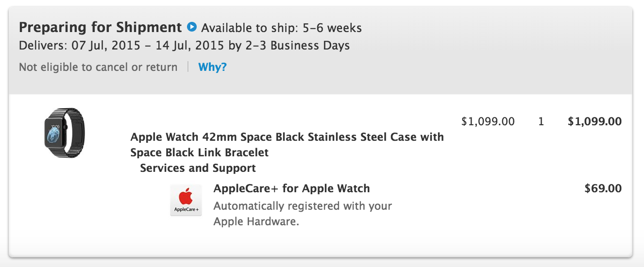Screen dimensions: 644x267
Task: Click the quantity value 1
Action: point(541,121)
